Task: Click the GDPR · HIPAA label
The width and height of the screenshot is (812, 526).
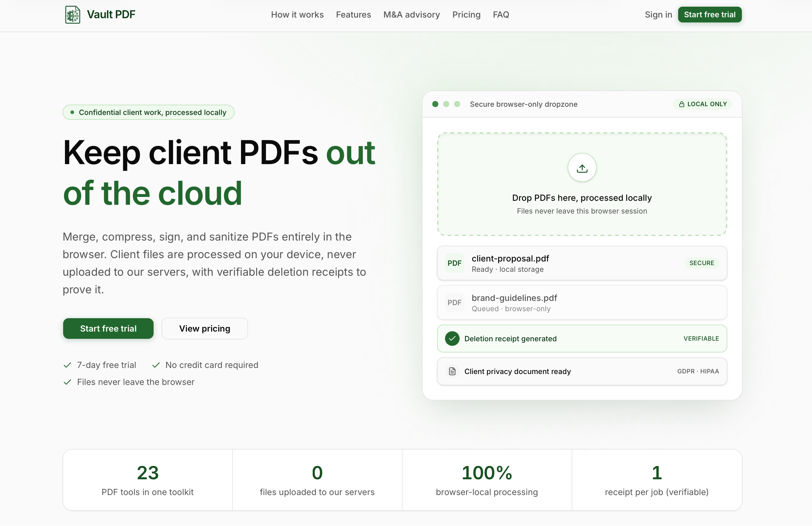Action: click(x=698, y=371)
